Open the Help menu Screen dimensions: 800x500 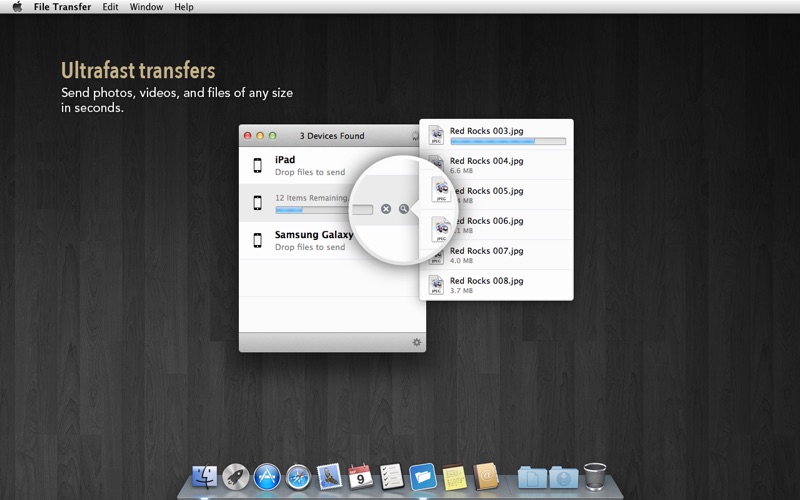[x=184, y=7]
